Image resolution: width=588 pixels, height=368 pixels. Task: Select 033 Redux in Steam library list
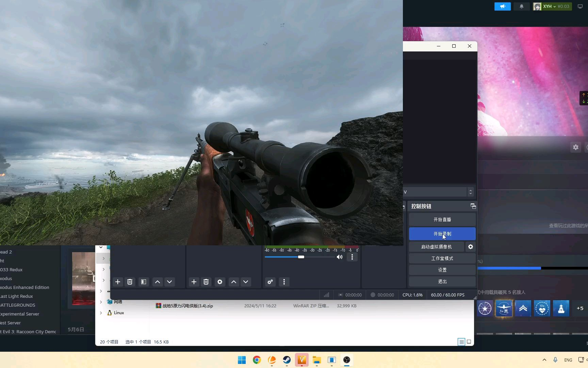pyautogui.click(x=11, y=270)
